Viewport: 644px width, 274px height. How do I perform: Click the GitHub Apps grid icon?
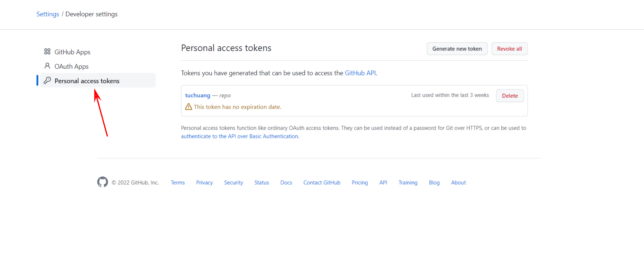tap(47, 52)
